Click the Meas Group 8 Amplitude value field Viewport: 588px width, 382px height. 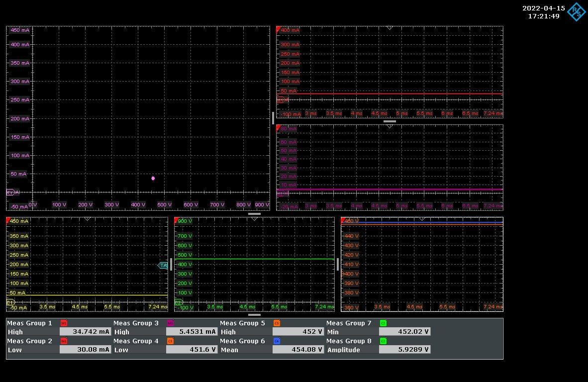[404, 349]
